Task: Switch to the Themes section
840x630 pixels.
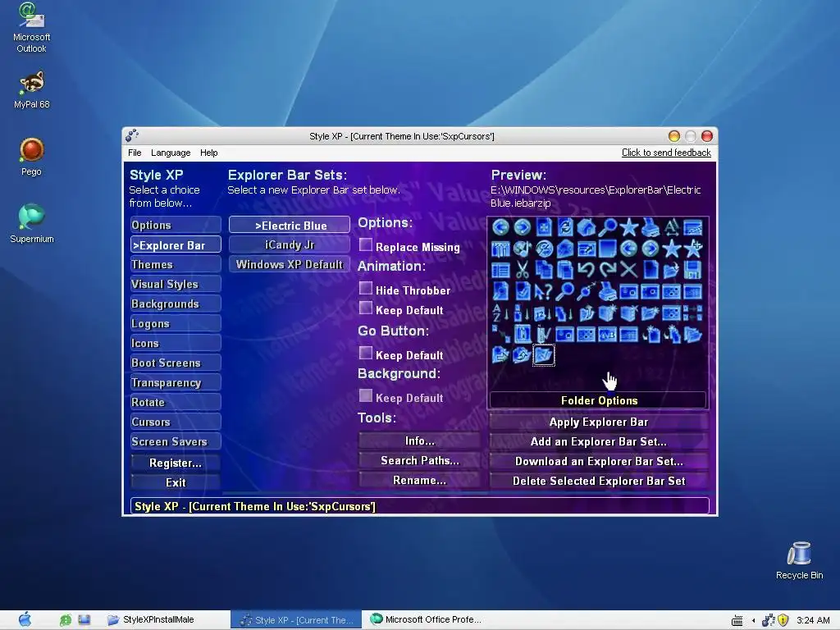Action: pos(176,264)
